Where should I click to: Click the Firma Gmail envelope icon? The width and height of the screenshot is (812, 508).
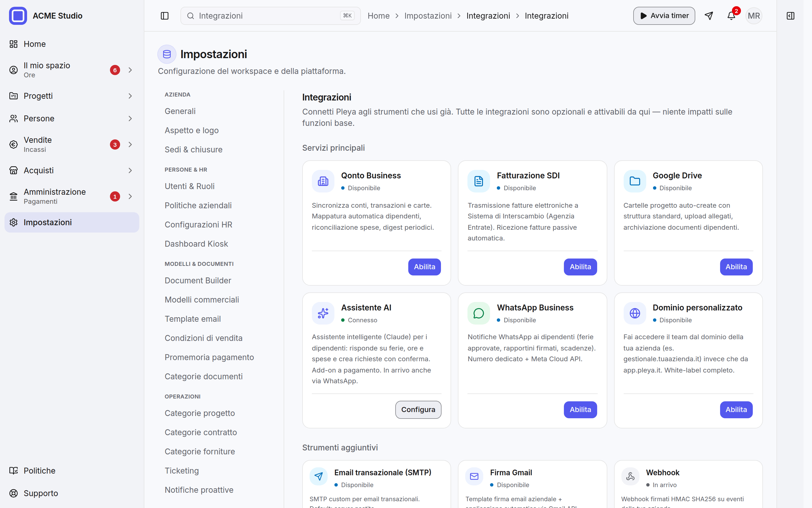coord(474,476)
